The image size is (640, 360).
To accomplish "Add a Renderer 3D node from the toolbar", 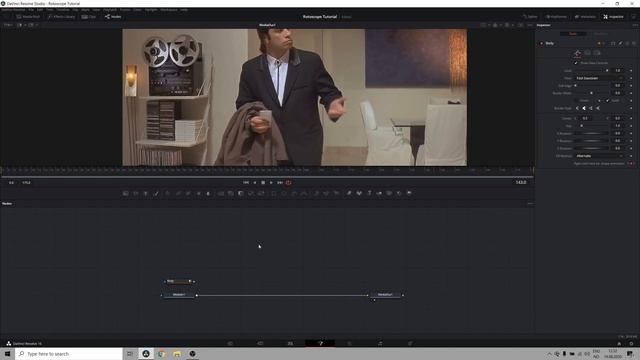I will pyautogui.click(x=409, y=193).
